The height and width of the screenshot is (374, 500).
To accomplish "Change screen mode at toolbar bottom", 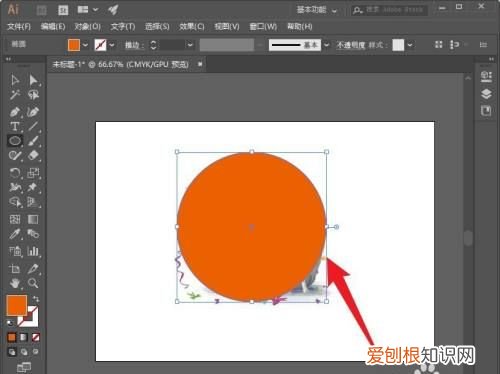I will (x=24, y=367).
